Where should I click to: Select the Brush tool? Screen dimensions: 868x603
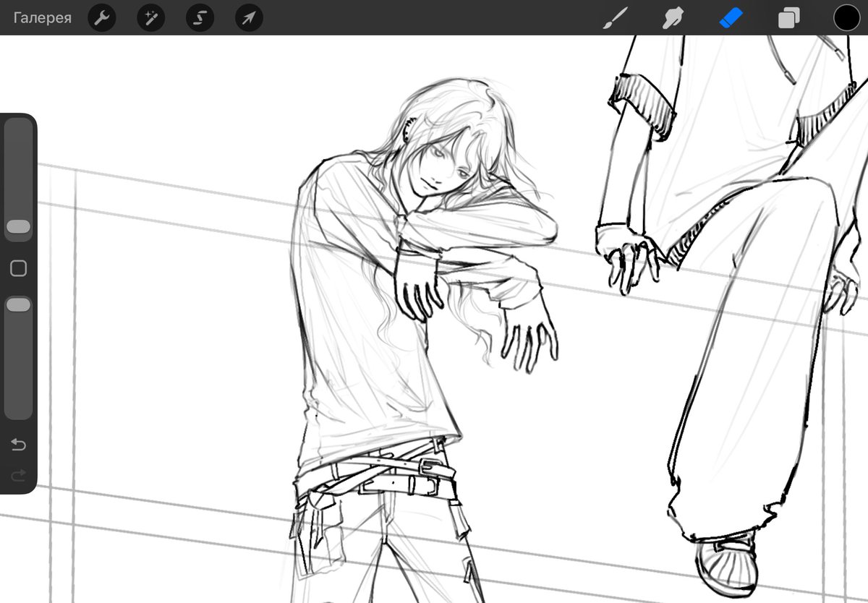pyautogui.click(x=615, y=18)
